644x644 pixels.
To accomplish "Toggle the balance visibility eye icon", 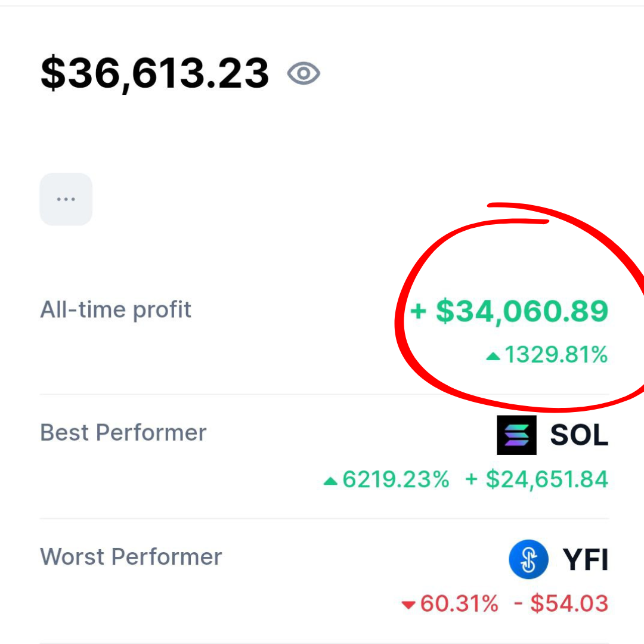I will (x=304, y=74).
